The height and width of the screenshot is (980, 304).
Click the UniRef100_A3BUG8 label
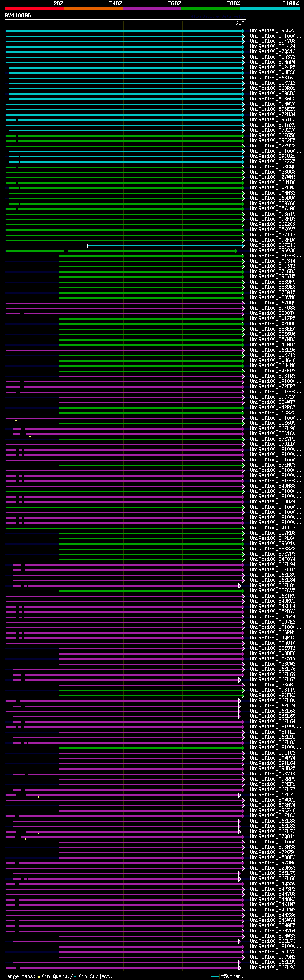(x=273, y=172)
